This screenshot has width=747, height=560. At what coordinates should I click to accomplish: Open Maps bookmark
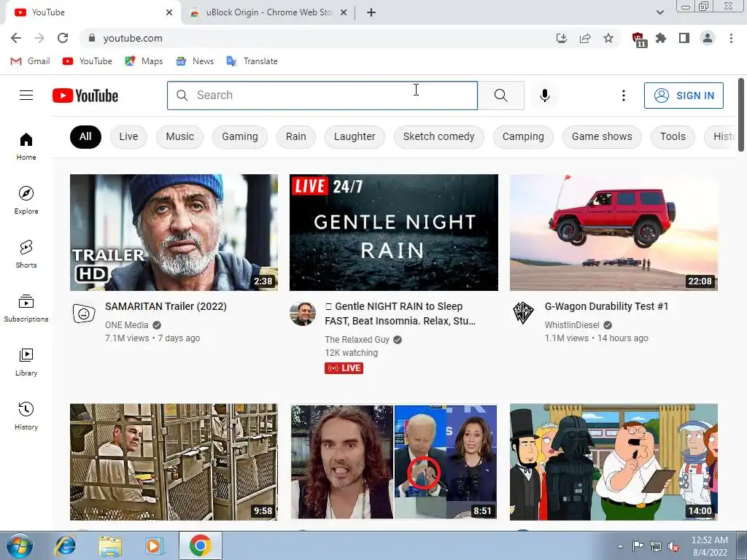coord(144,61)
